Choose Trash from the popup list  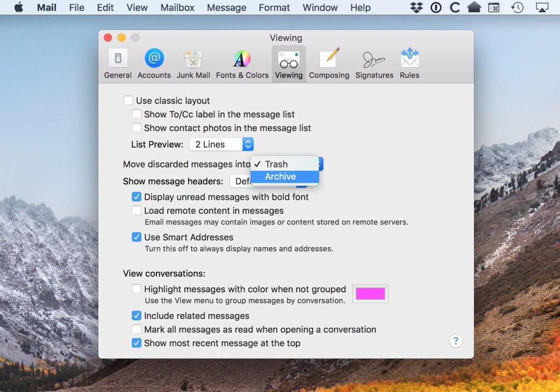285,164
